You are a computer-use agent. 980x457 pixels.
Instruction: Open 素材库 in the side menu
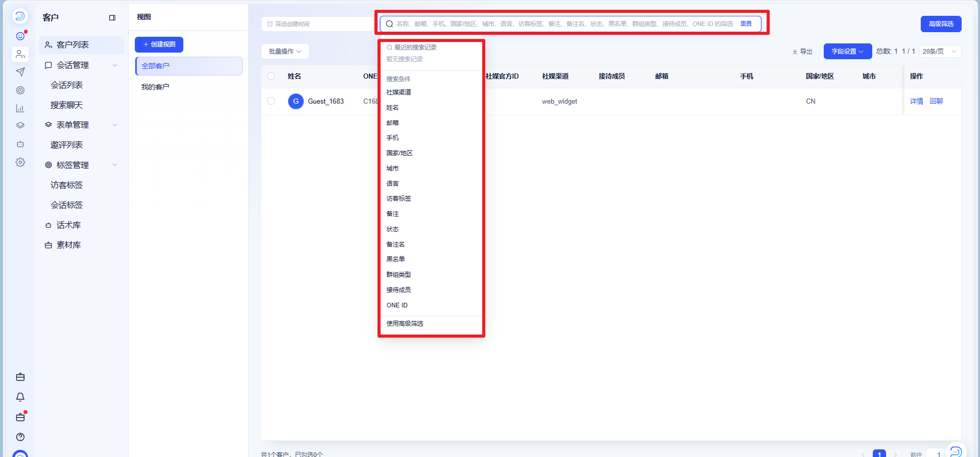tap(68, 245)
